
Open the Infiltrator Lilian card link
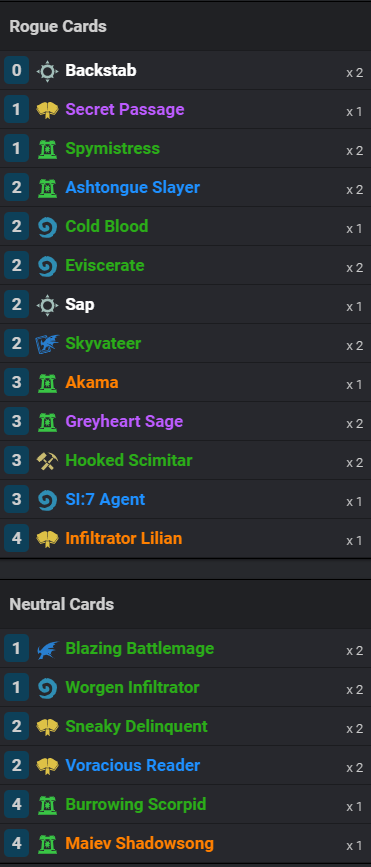pos(123,539)
